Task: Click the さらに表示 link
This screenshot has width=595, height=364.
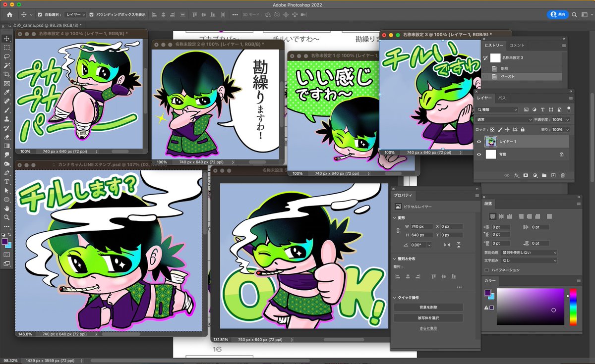Action: tap(428, 328)
